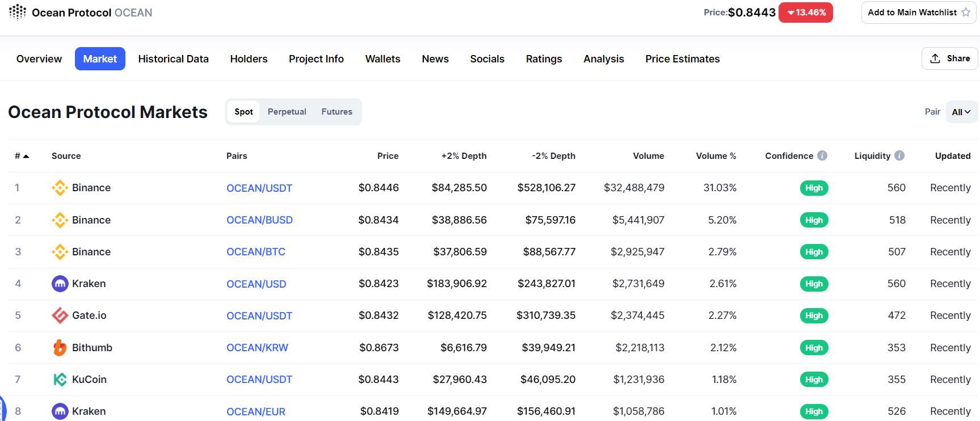Open the Analysis tab

click(604, 59)
